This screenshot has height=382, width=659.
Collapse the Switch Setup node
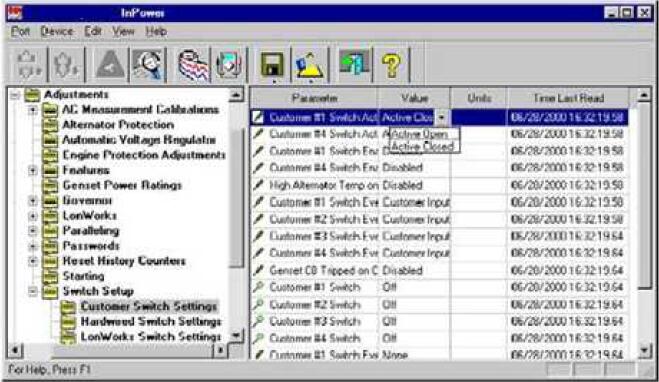pyautogui.click(x=33, y=291)
